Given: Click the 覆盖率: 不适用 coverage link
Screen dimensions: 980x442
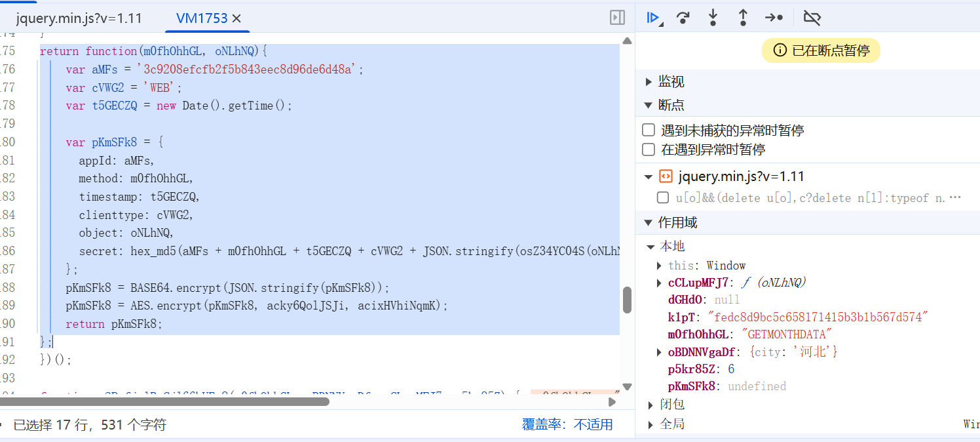Looking at the screenshot, I should tap(567, 424).
